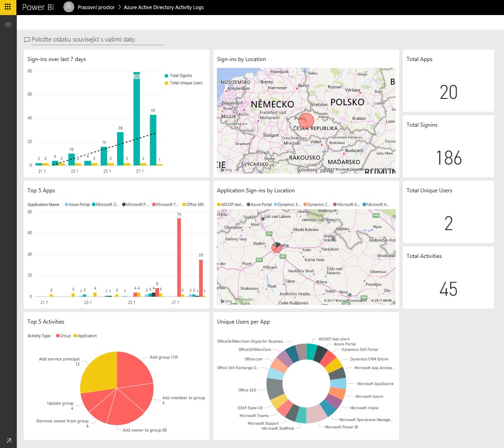Click the ADUXP test client donut label
Image resolution: width=504 pixels, height=448 pixels.
334,339
